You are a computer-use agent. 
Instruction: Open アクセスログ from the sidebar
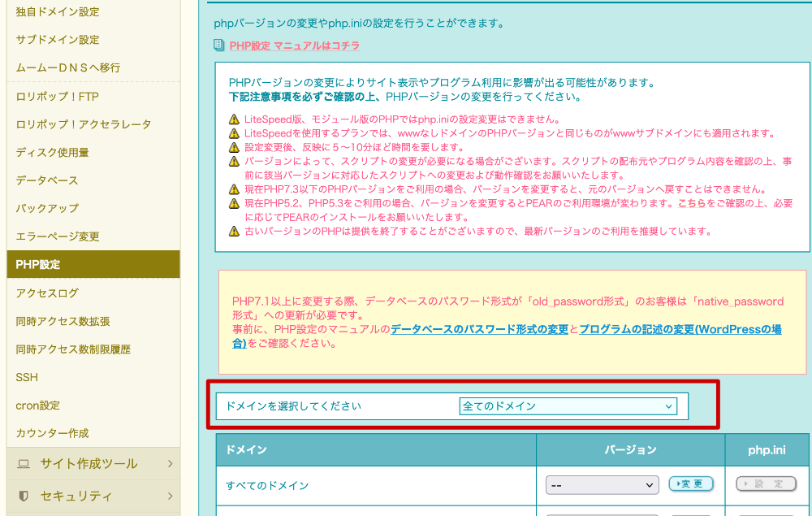coord(47,293)
